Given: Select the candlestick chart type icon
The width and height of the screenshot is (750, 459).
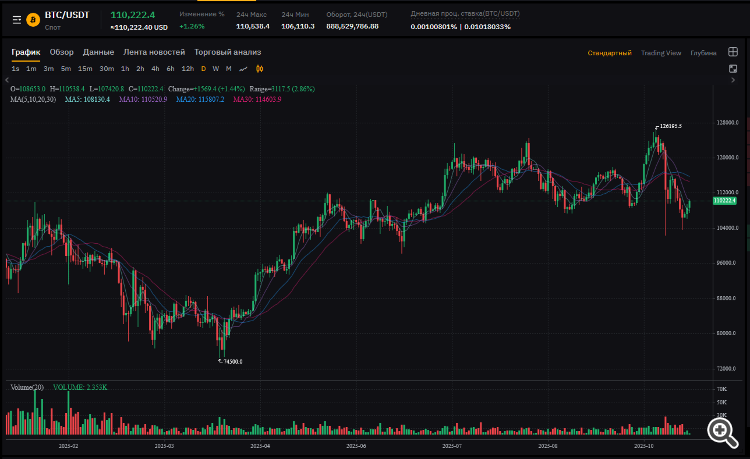Looking at the screenshot, I should point(260,69).
